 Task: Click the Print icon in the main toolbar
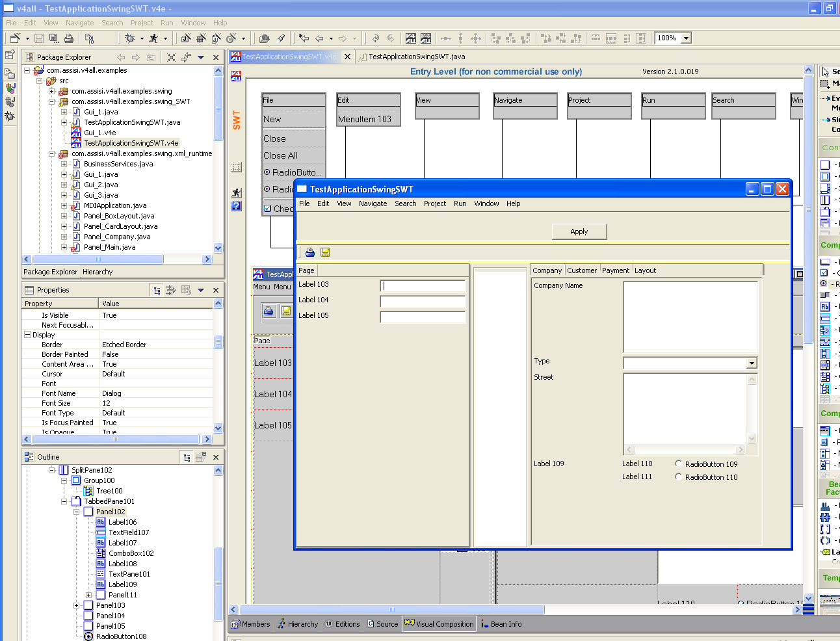[69, 38]
